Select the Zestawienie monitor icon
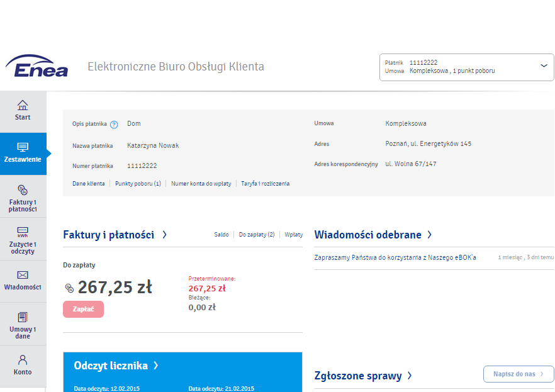The width and height of the screenshot is (555, 392). [x=23, y=148]
